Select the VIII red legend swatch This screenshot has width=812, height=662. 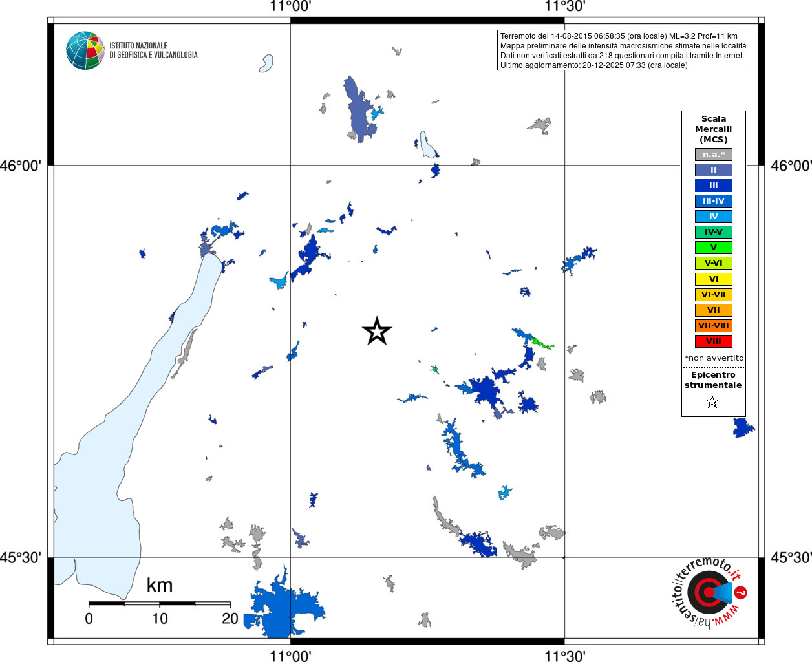tap(714, 341)
